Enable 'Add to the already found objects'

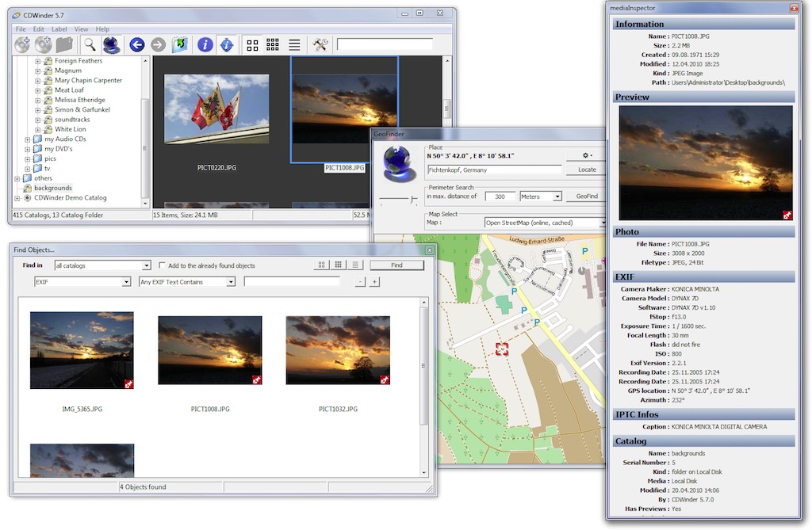[163, 265]
